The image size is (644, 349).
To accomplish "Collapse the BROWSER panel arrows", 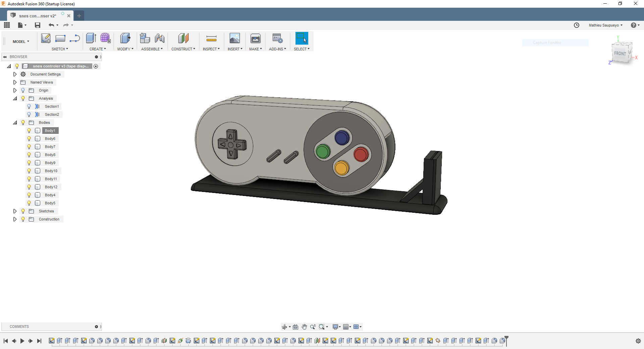I will tap(5, 57).
